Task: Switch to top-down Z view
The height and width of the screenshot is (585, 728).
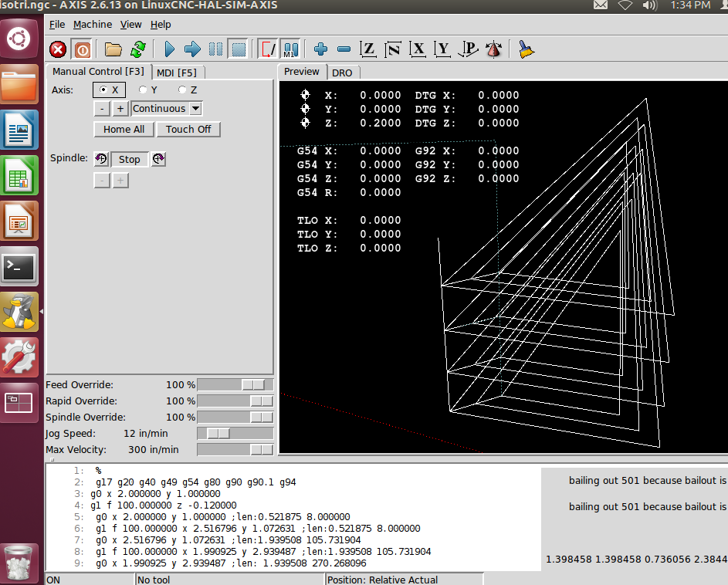Action: (368, 49)
